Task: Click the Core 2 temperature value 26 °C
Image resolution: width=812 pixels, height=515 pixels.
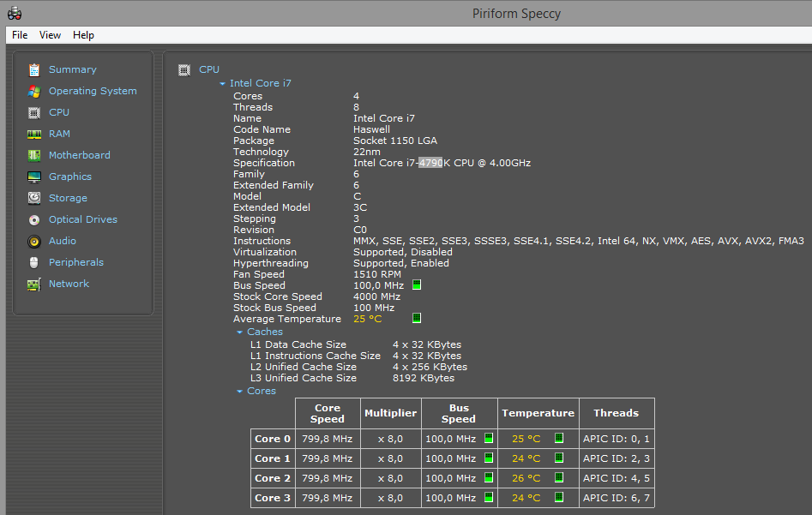Action: 526,478
